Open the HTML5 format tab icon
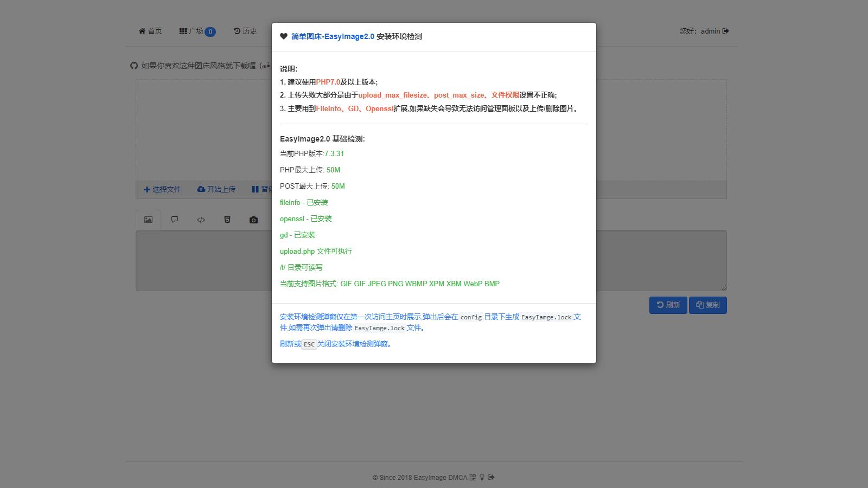The image size is (868, 488). [227, 220]
